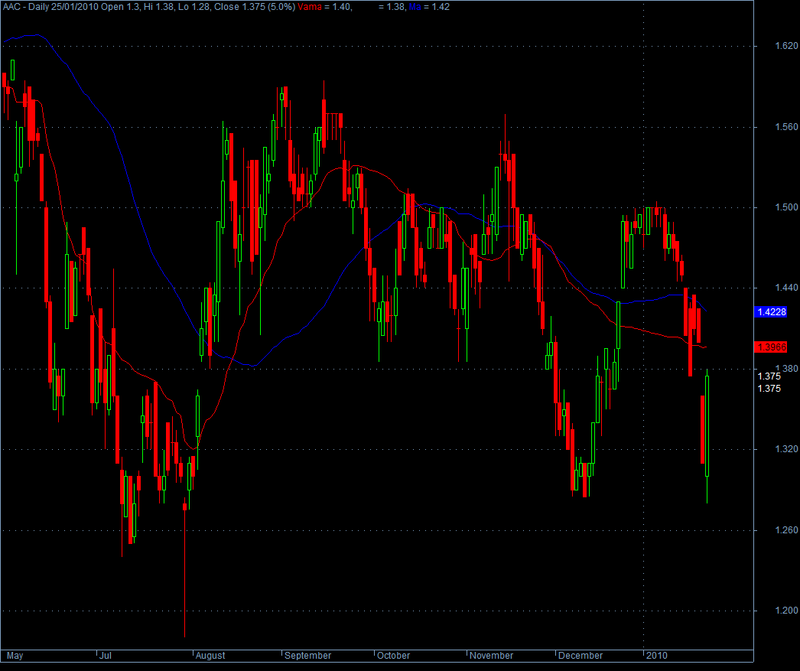The width and height of the screenshot is (800, 671).
Task: Click the blue Ma indicator label in header
Action: [415, 7]
